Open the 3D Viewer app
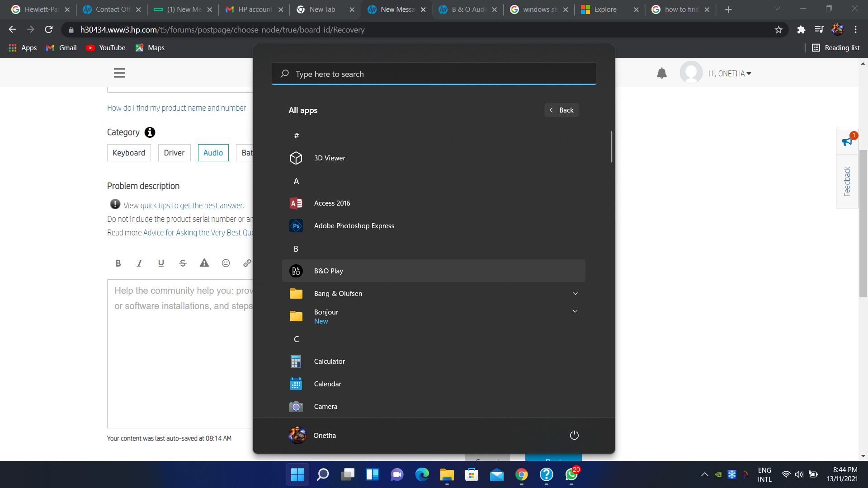Image resolution: width=868 pixels, height=488 pixels. tap(330, 158)
